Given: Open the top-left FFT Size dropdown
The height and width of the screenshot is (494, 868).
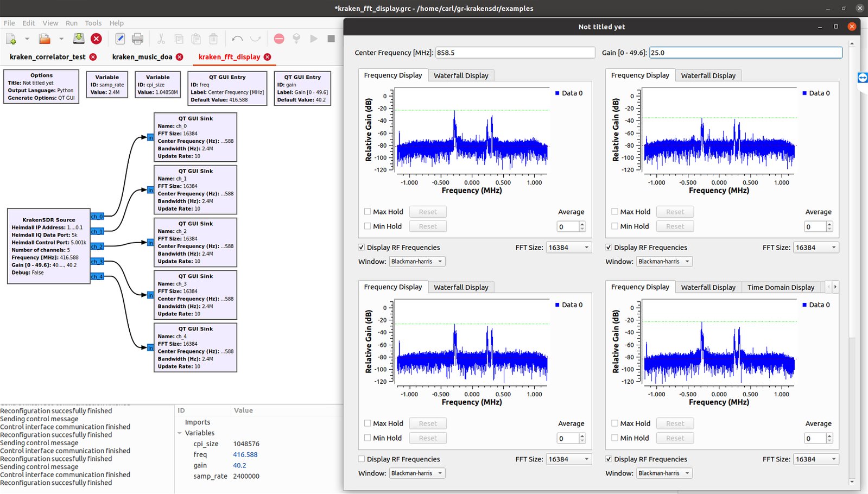Looking at the screenshot, I should pyautogui.click(x=569, y=248).
